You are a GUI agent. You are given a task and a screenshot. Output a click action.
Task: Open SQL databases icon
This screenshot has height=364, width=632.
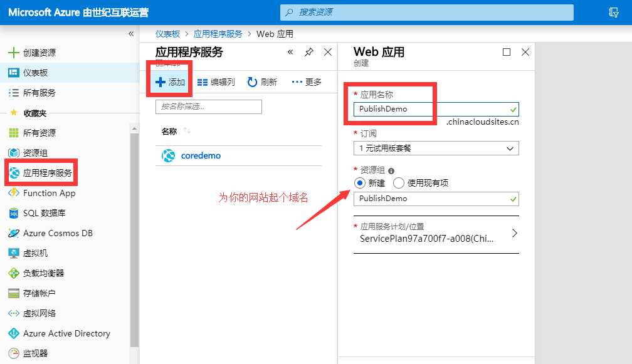click(14, 213)
